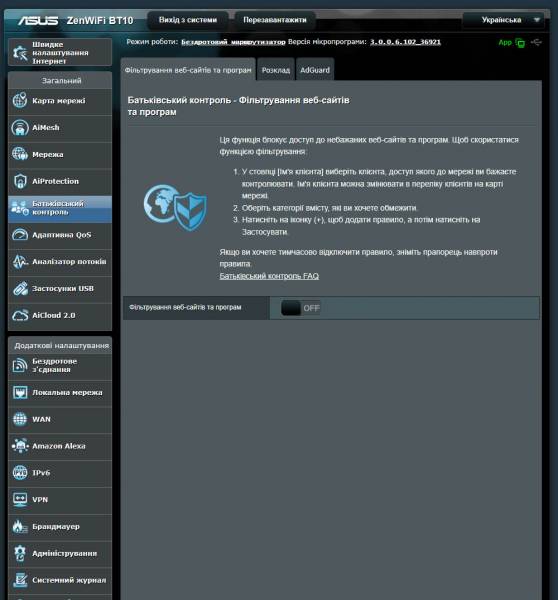Click the VPN sidebar icon

[x=20, y=499]
